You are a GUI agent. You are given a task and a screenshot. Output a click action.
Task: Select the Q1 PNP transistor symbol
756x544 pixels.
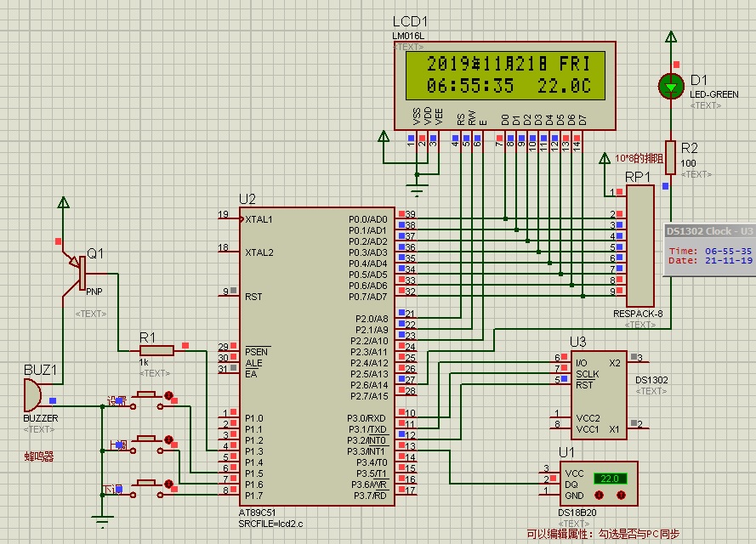[x=77, y=275]
